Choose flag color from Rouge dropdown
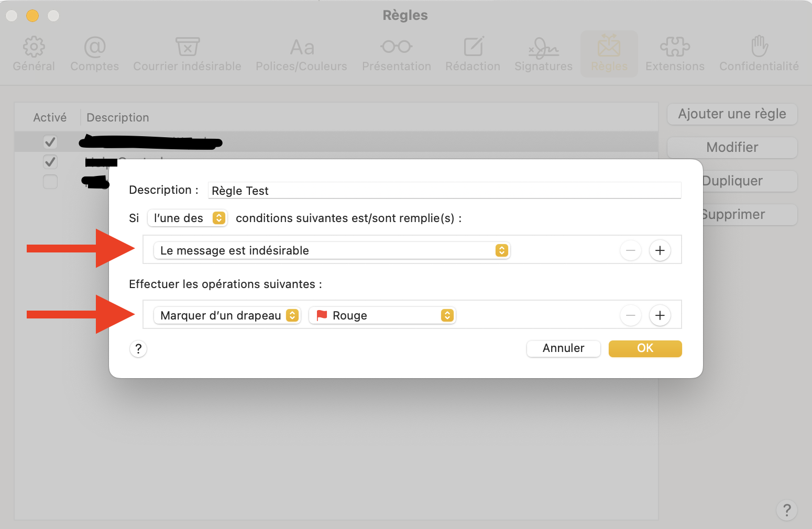 382,316
